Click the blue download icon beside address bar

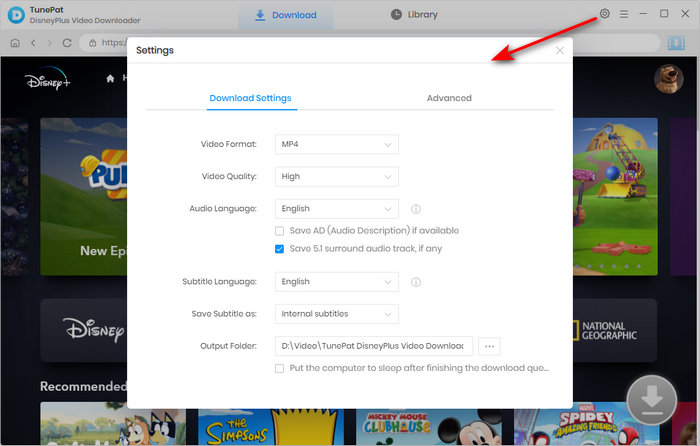(676, 43)
